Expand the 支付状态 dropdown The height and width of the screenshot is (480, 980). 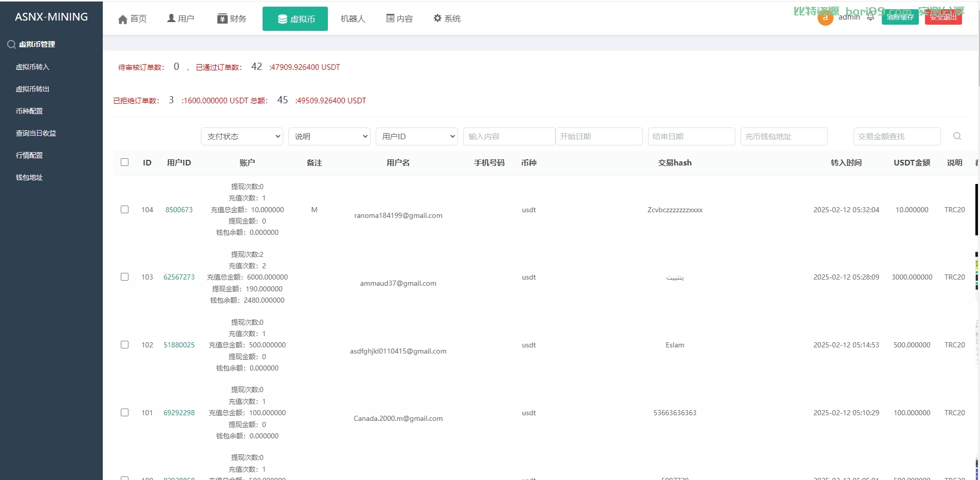[x=242, y=136]
